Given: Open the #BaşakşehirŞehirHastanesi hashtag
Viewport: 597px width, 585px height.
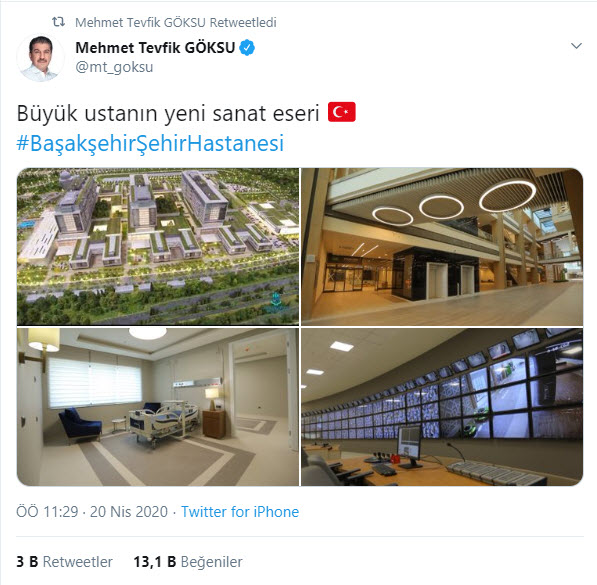Looking at the screenshot, I should click(150, 143).
